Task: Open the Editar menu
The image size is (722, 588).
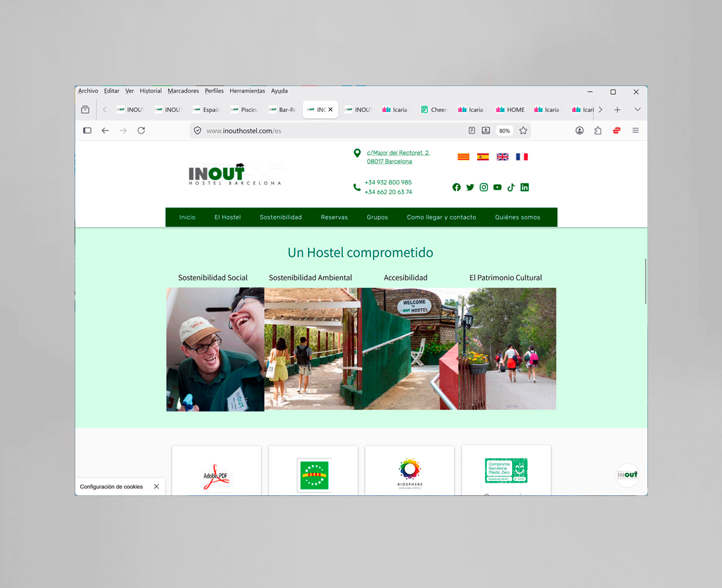Action: click(x=111, y=91)
